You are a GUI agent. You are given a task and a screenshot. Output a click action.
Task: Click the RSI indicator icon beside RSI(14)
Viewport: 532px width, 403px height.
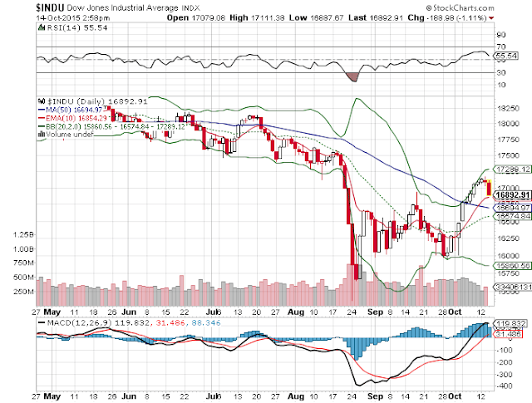(x=42, y=27)
